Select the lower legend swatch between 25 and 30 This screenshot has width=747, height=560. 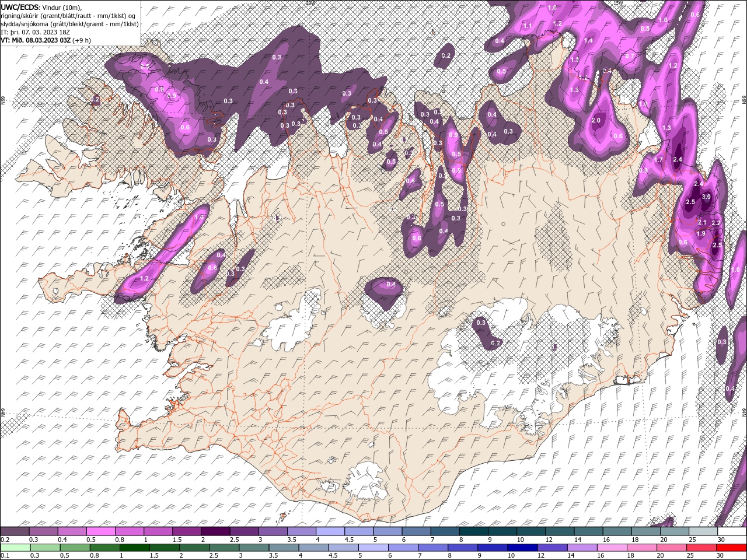click(x=701, y=548)
